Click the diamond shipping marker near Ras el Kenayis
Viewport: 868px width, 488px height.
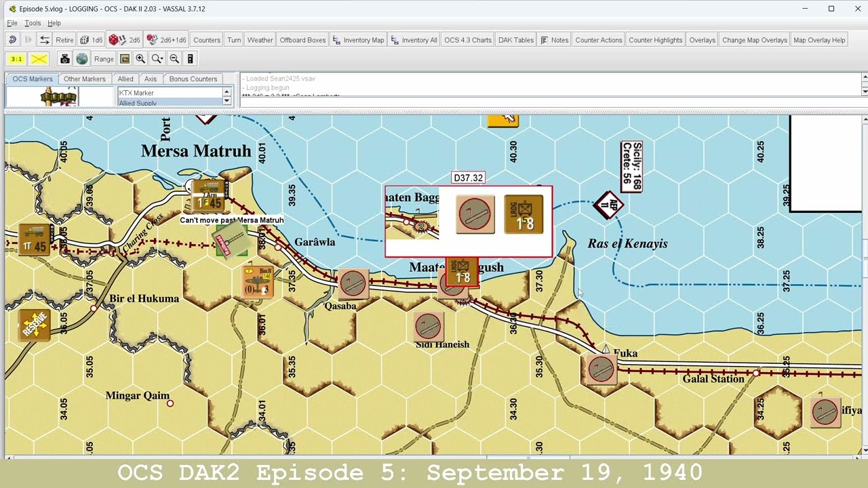click(x=608, y=205)
